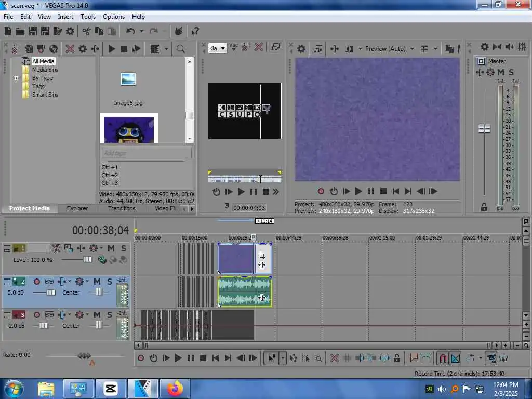Solo audio track 3
The width and height of the screenshot is (532, 399).
tap(109, 315)
